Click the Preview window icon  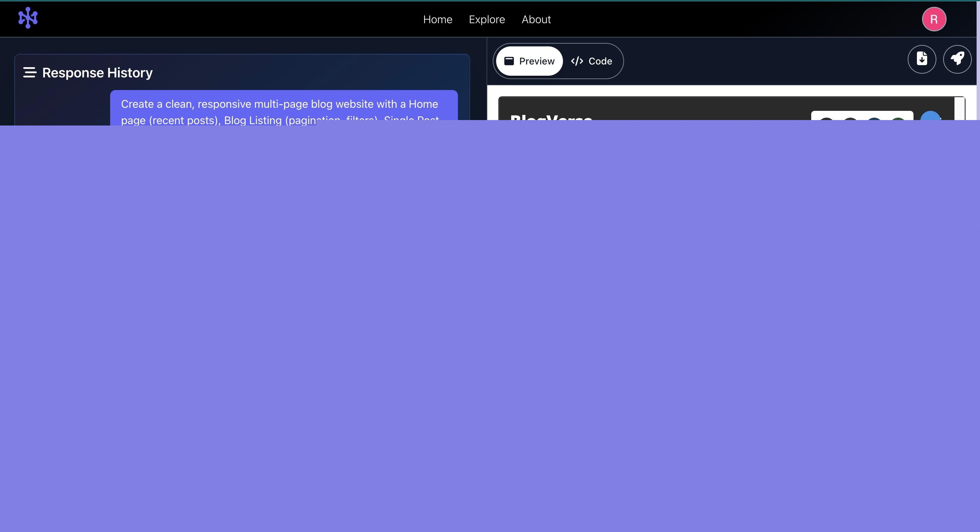pos(509,61)
